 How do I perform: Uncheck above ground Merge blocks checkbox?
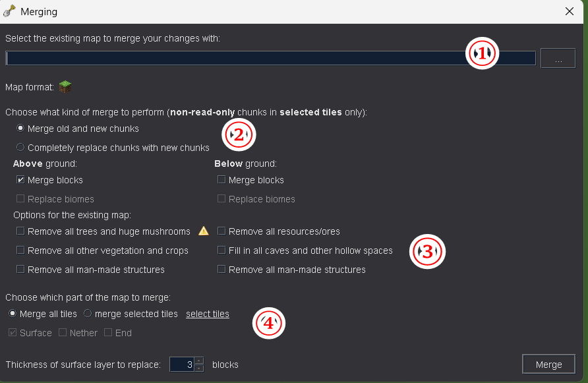tap(21, 180)
